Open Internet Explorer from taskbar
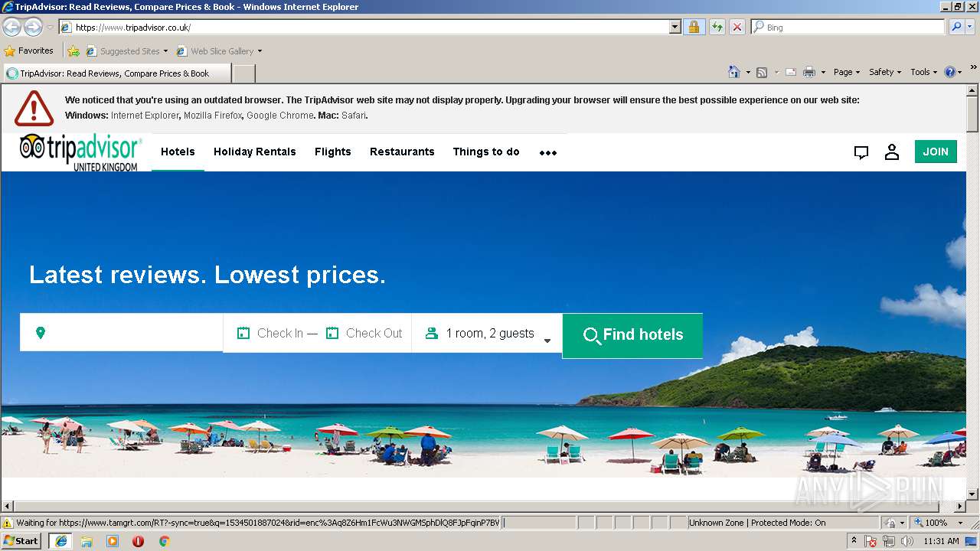Viewport: 980px width, 551px height. [x=60, y=541]
